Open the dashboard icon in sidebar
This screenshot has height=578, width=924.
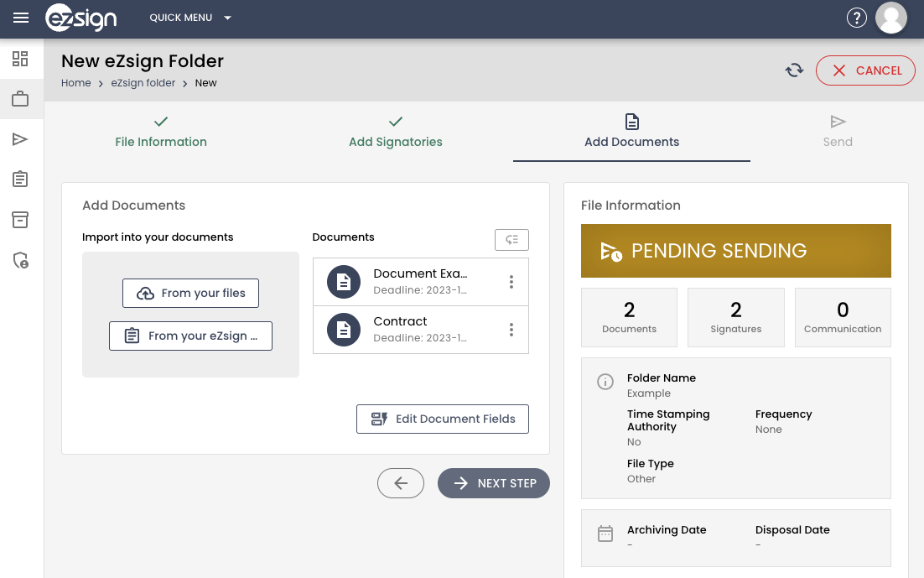(20, 59)
